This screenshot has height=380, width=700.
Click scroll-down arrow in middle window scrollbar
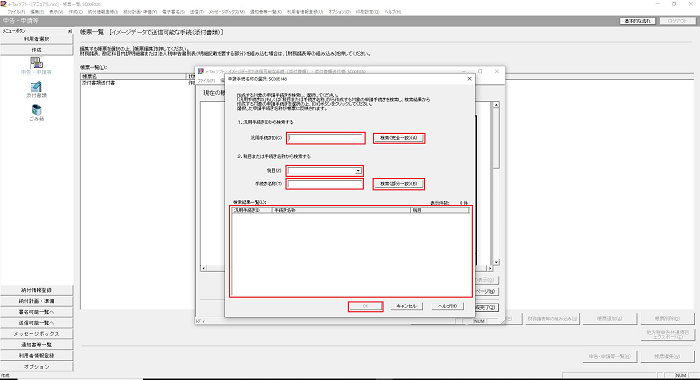496,262
